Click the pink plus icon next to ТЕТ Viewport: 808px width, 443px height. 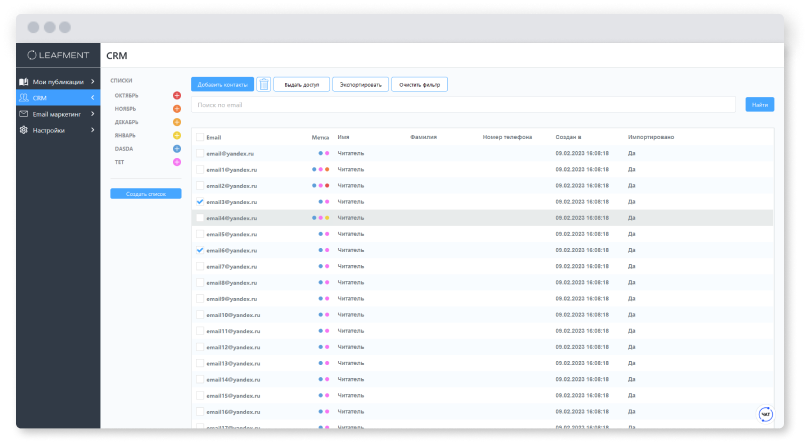point(177,162)
